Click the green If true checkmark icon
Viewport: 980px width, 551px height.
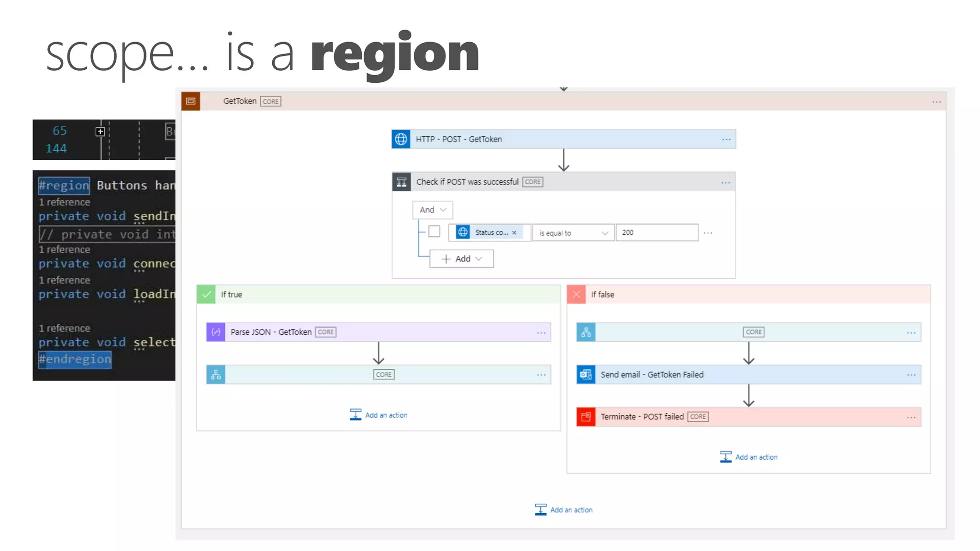(206, 295)
